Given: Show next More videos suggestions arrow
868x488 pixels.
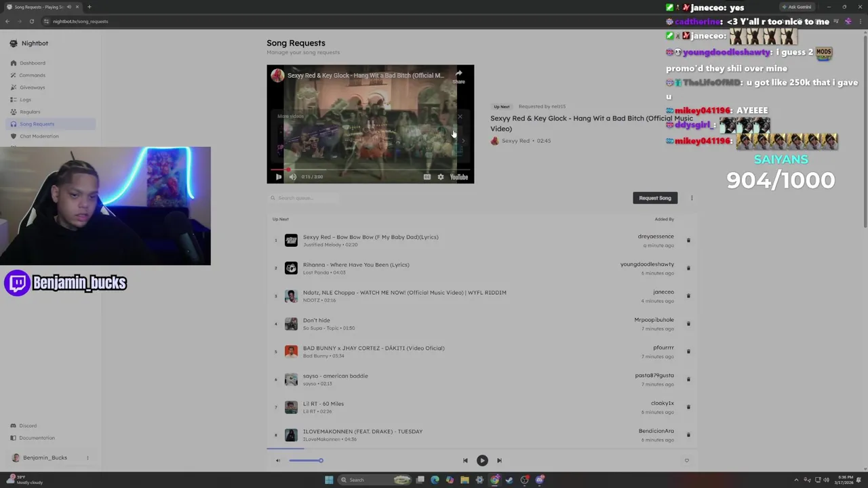Looking at the screenshot, I should [x=463, y=141].
